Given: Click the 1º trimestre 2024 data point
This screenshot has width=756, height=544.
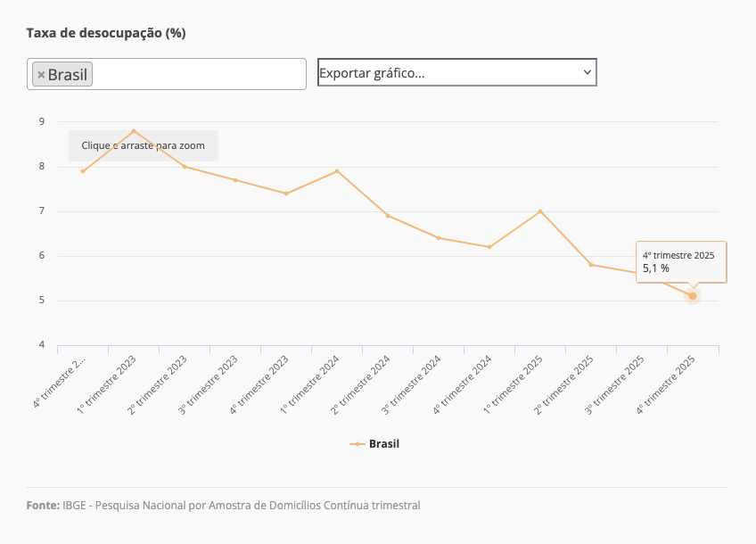Looking at the screenshot, I should (337, 171).
